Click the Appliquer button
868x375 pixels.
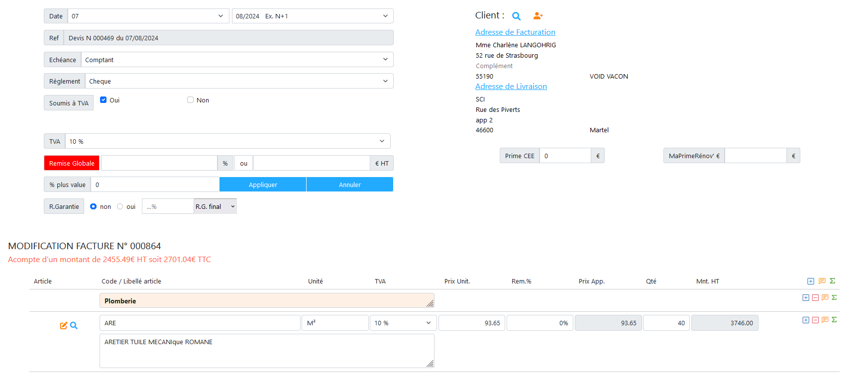pyautogui.click(x=263, y=185)
